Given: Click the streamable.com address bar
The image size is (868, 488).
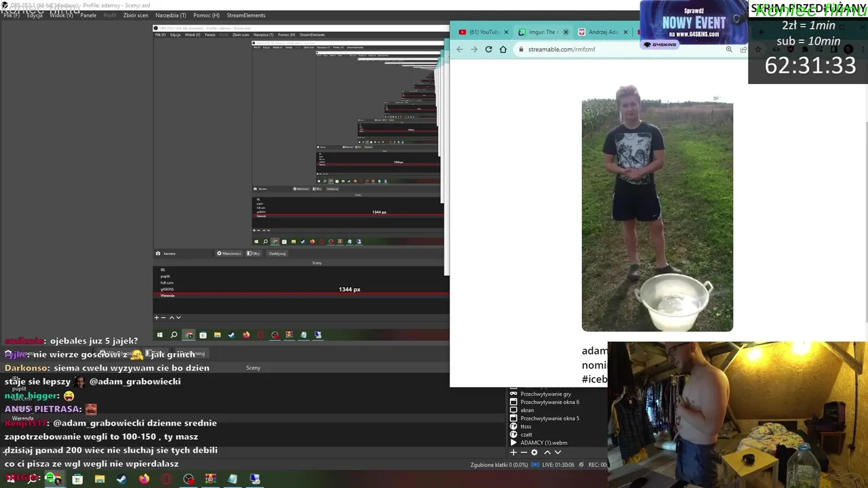Looking at the screenshot, I should 617,49.
